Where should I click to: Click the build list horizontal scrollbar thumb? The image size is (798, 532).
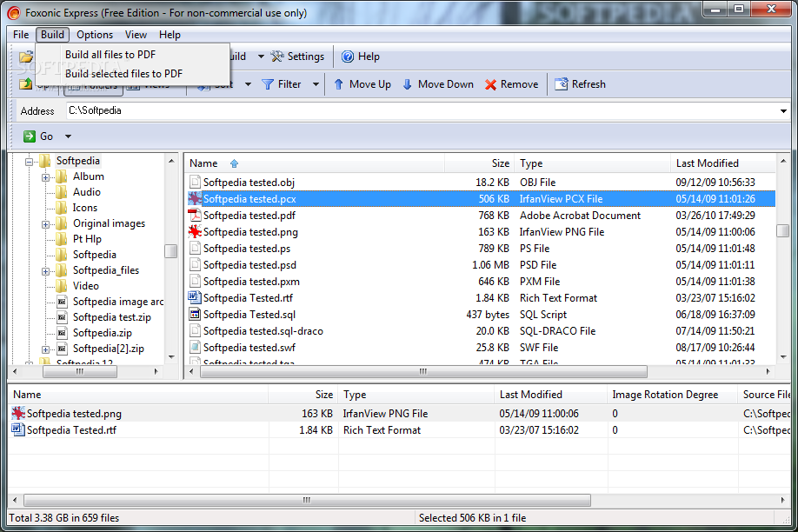click(307, 500)
